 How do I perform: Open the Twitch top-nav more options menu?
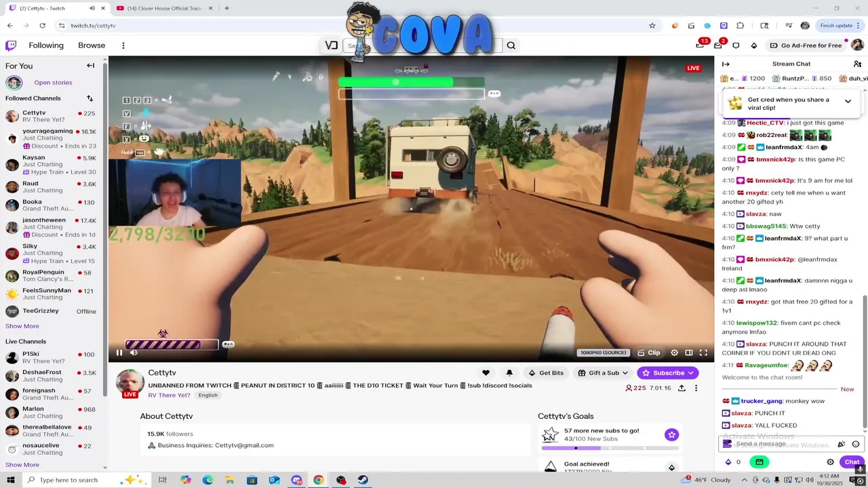[123, 45]
